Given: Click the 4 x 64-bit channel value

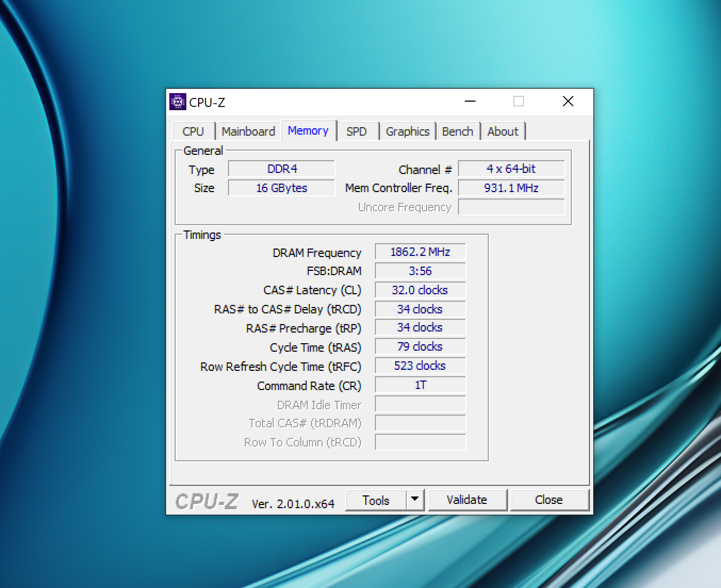Looking at the screenshot, I should tap(511, 169).
